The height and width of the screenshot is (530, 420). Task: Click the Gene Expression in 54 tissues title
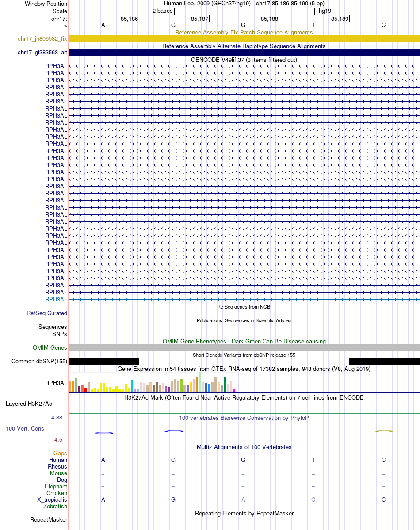coord(244,369)
